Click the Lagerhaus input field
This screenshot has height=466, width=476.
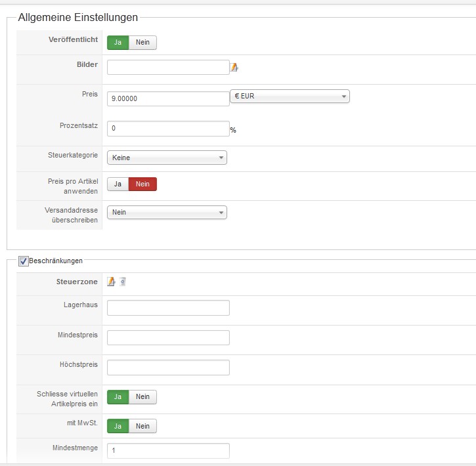tap(168, 308)
